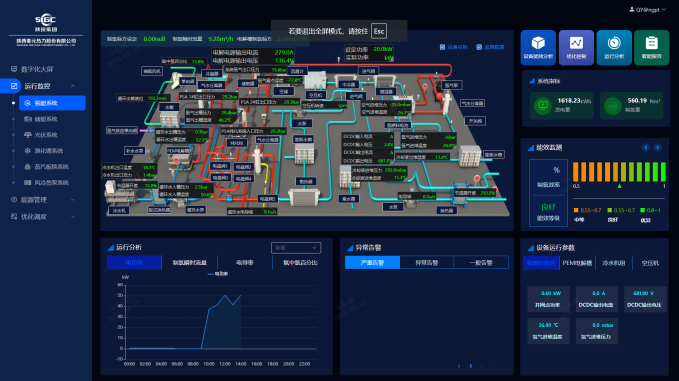
Task: Open the 设备能效分析 cube icon tile
Action: coord(538,48)
